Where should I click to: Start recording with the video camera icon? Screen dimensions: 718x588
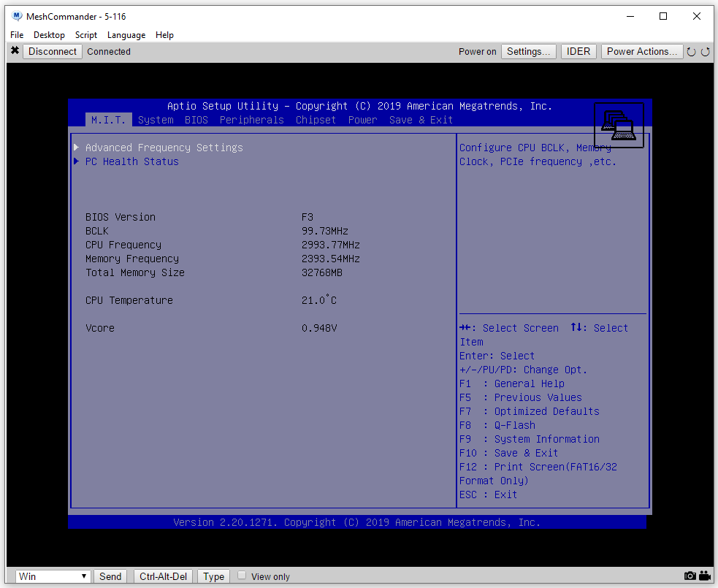point(705,576)
